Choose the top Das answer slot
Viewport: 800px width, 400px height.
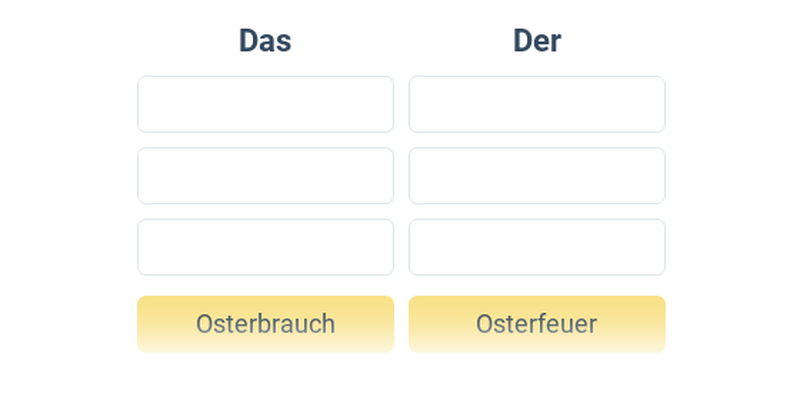265,104
